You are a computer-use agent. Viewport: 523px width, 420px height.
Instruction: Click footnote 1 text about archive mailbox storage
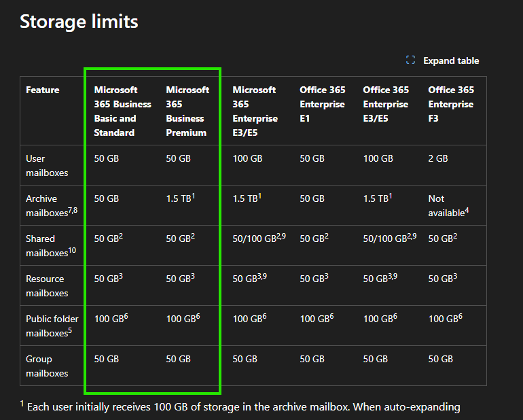tap(240, 406)
